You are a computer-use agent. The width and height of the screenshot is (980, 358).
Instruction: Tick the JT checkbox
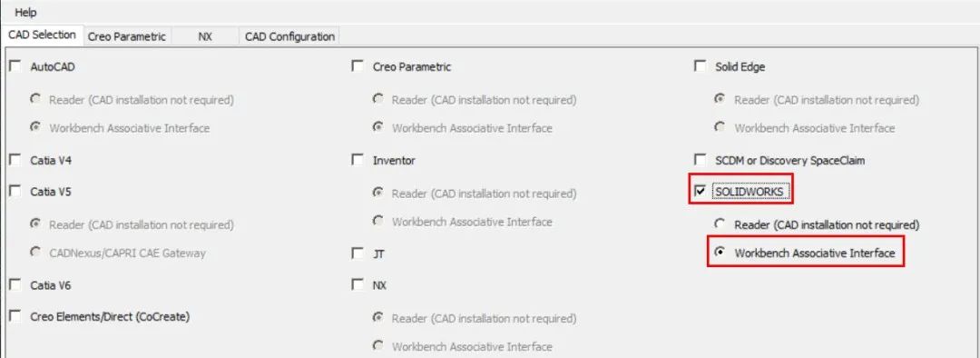pos(358,254)
